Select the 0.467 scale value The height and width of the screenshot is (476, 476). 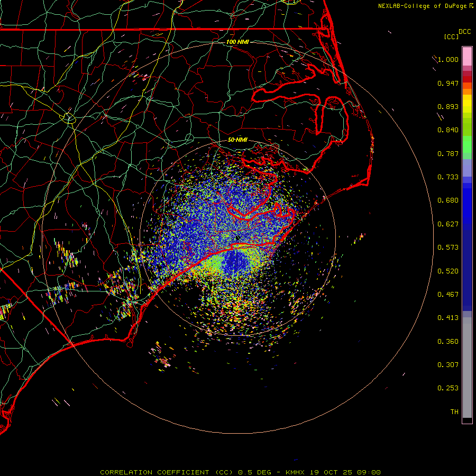coord(448,295)
